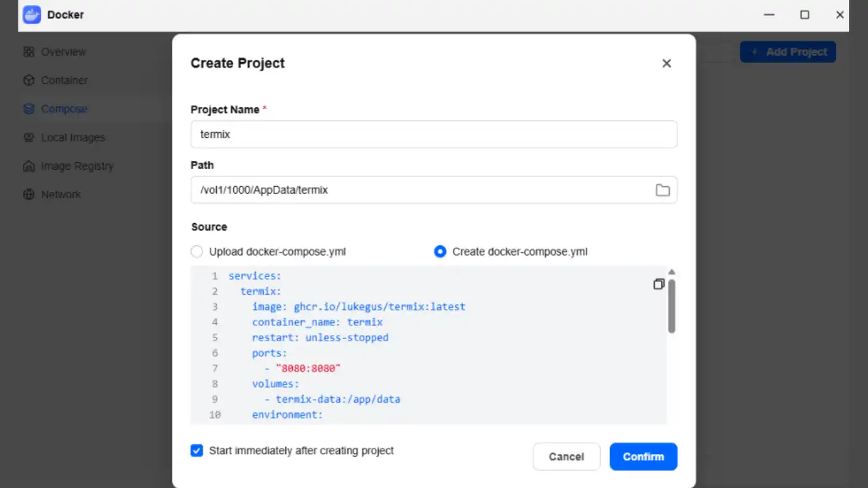The image size is (868, 488).
Task: Click the Add Project button
Action: point(788,52)
